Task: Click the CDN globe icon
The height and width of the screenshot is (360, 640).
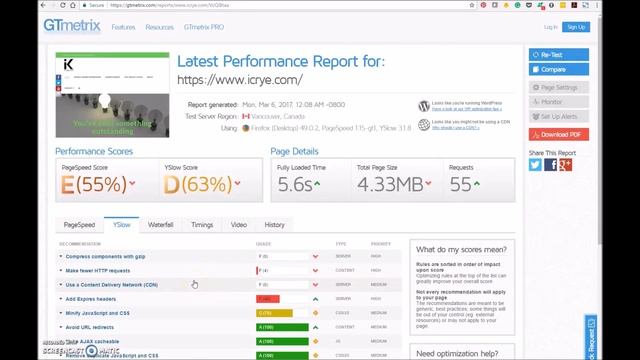Action: click(x=424, y=124)
